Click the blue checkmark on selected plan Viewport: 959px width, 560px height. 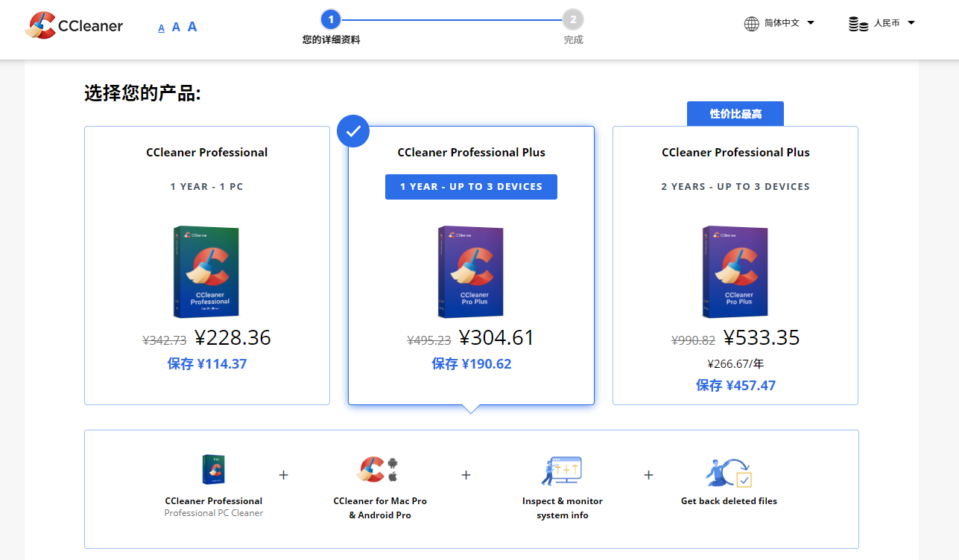pyautogui.click(x=353, y=131)
